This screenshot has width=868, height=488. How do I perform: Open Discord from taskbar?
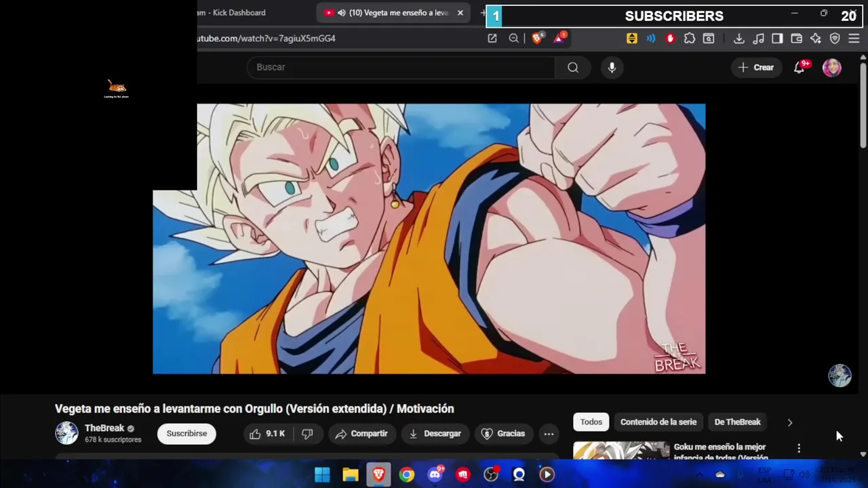click(x=435, y=474)
